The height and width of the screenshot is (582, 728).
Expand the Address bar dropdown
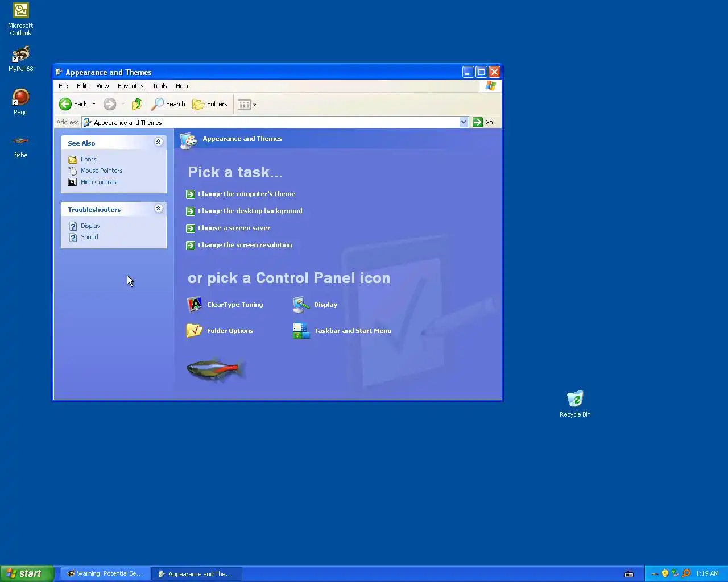464,122
